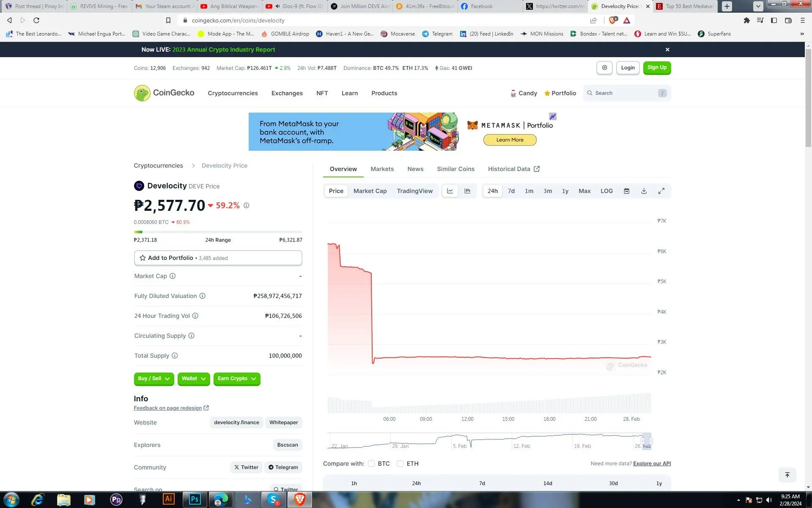Set chart range to 1y

click(565, 191)
